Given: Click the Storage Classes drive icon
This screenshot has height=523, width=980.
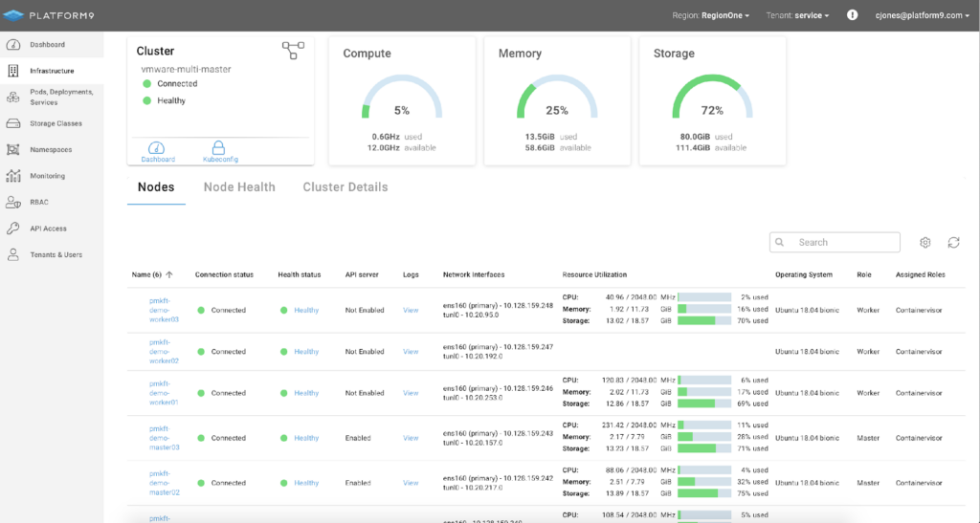Looking at the screenshot, I should [13, 123].
